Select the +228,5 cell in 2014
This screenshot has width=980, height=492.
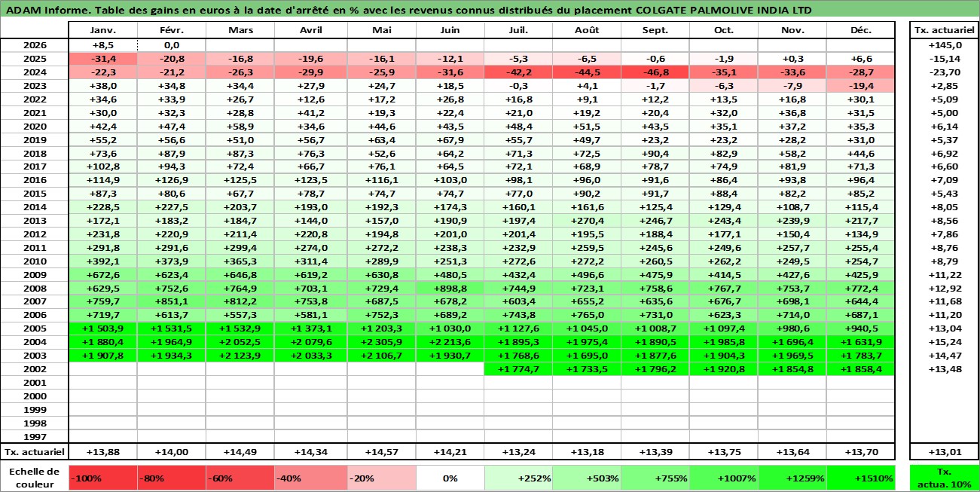click(x=102, y=207)
